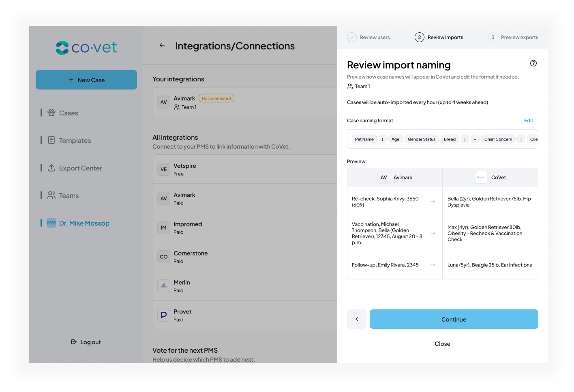The image size is (574, 392).
Task: Select the Age format chip
Action: click(395, 139)
